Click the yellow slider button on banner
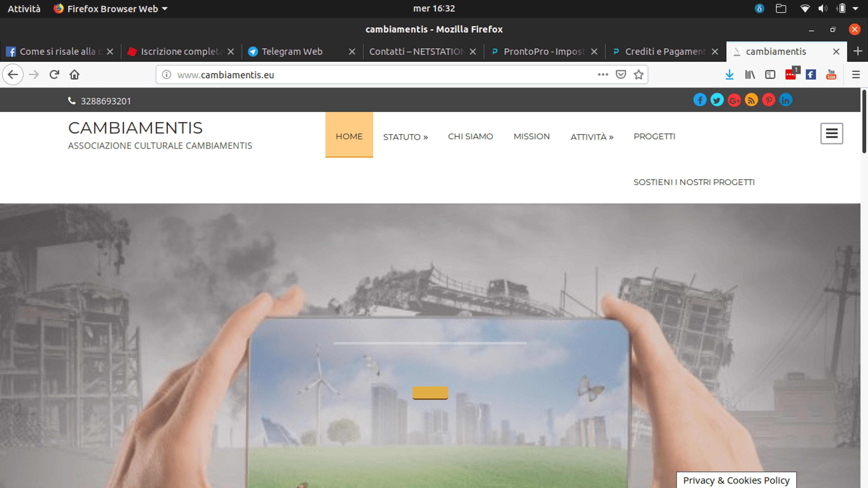This screenshot has width=868, height=488. pyautogui.click(x=430, y=393)
